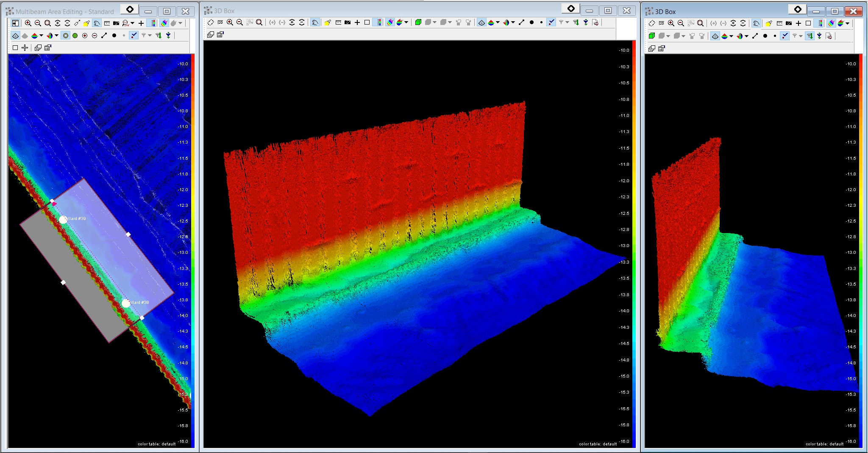Image resolution: width=868 pixels, height=453 pixels.
Task: Expand the color pyramid dropdown in middle 3D Box
Action: pyautogui.click(x=498, y=22)
